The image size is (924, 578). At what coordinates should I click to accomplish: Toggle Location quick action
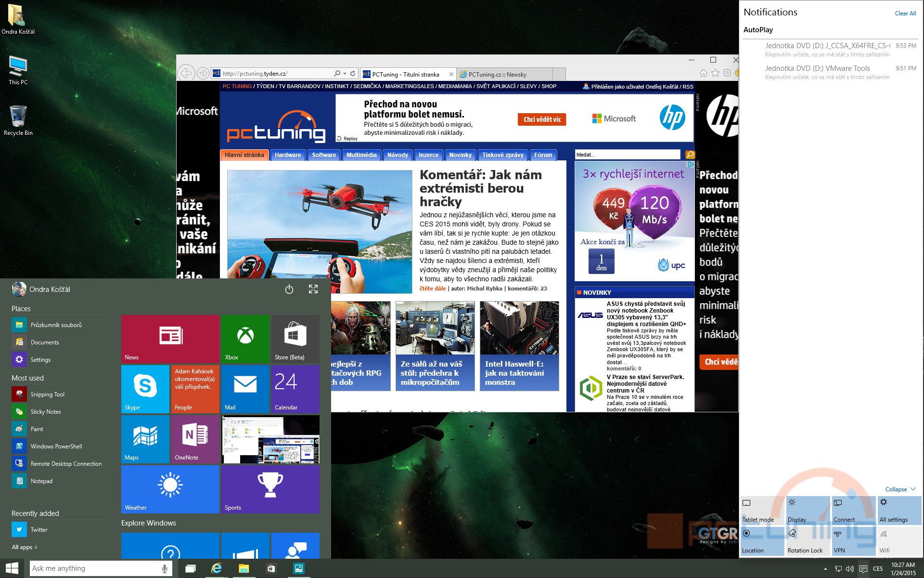click(x=762, y=541)
